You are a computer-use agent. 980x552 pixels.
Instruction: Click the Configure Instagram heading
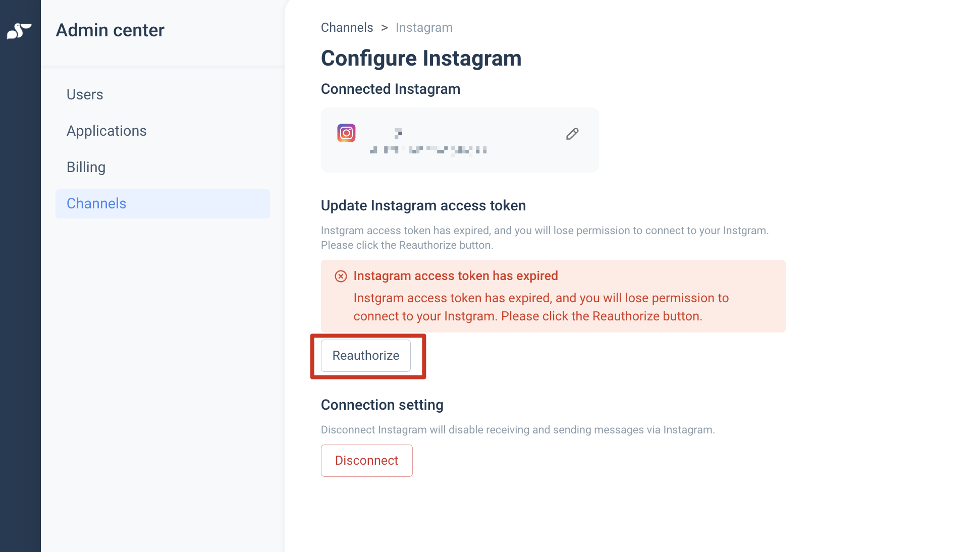pyautogui.click(x=421, y=58)
